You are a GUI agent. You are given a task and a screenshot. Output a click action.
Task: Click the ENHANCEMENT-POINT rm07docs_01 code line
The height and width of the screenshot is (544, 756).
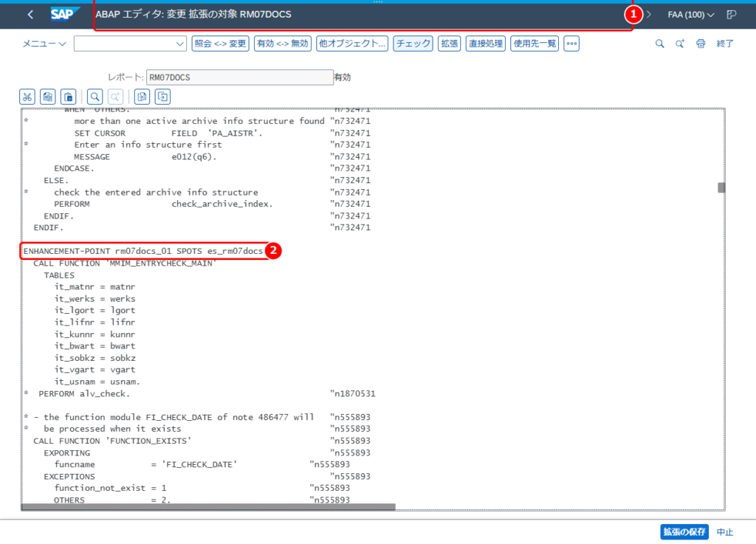pos(143,251)
